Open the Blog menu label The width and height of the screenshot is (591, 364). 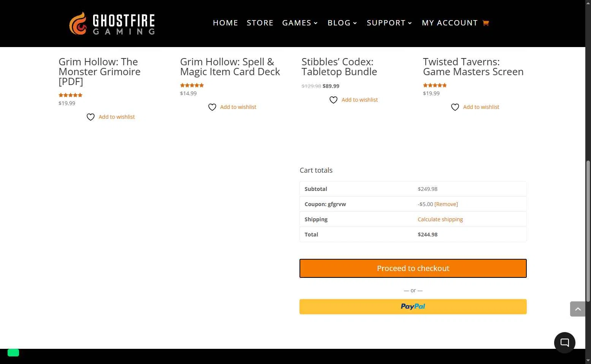click(x=339, y=23)
